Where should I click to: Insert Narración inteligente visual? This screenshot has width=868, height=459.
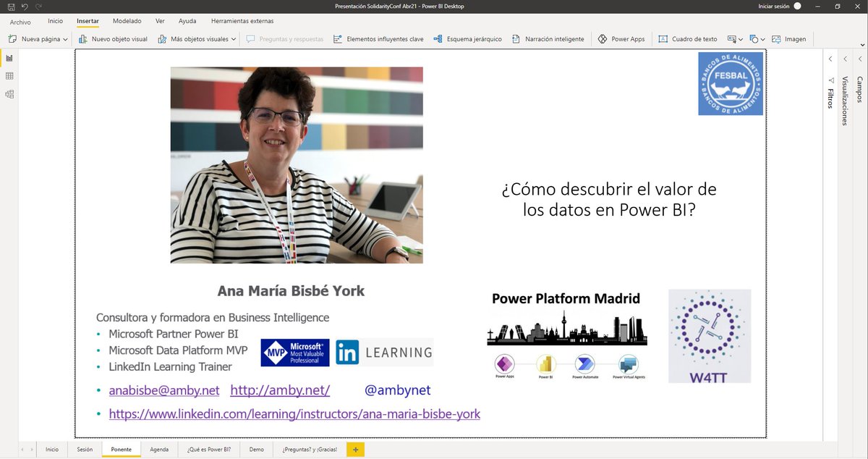coord(548,39)
